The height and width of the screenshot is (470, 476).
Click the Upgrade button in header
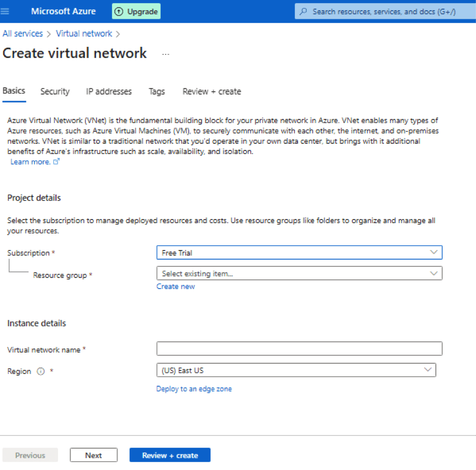click(x=136, y=11)
